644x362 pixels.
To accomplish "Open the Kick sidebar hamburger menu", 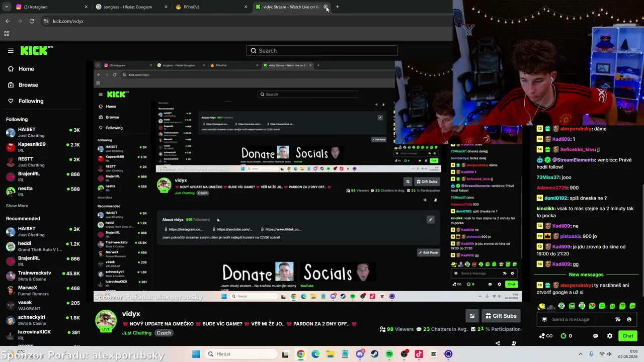I will coord(11,51).
